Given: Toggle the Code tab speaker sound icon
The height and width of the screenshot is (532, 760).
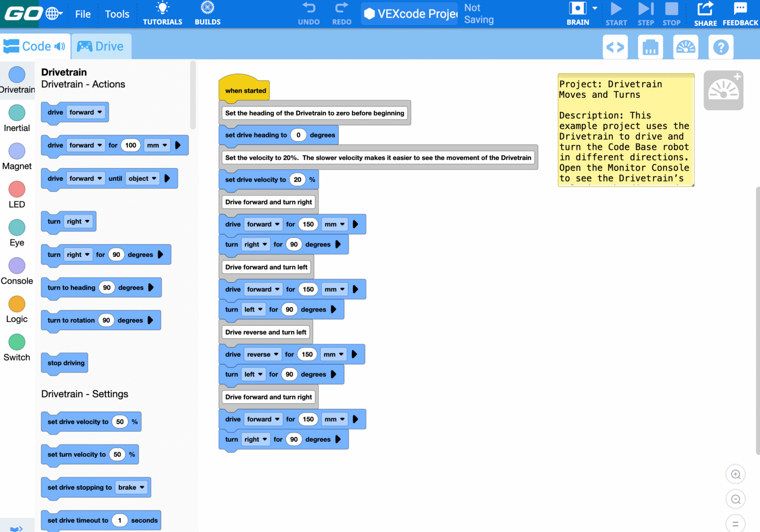Looking at the screenshot, I should point(60,46).
